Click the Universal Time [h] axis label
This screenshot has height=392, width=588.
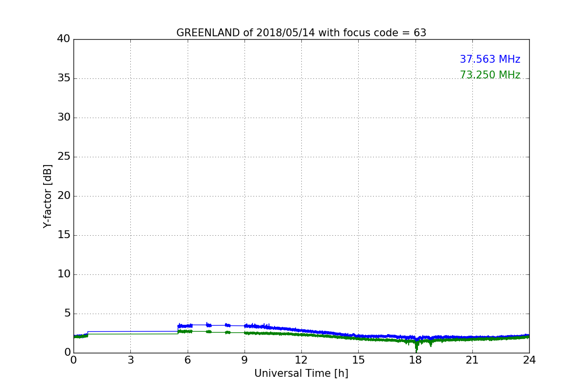[301, 373]
